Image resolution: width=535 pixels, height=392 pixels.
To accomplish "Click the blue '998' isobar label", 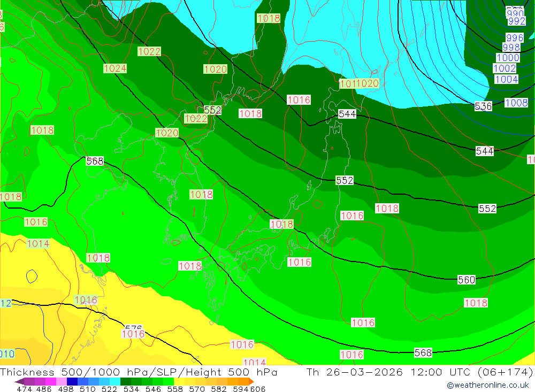I will point(511,47).
